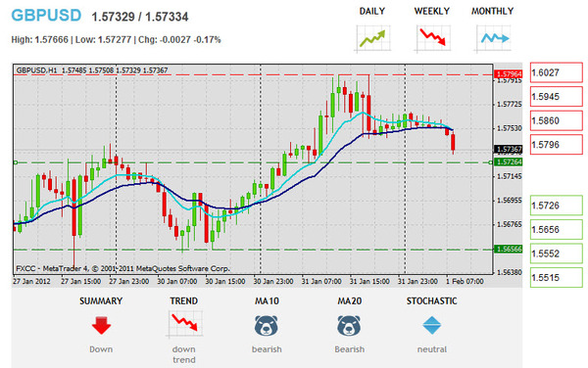Click the Daily green uptrend chart icon

tap(372, 38)
